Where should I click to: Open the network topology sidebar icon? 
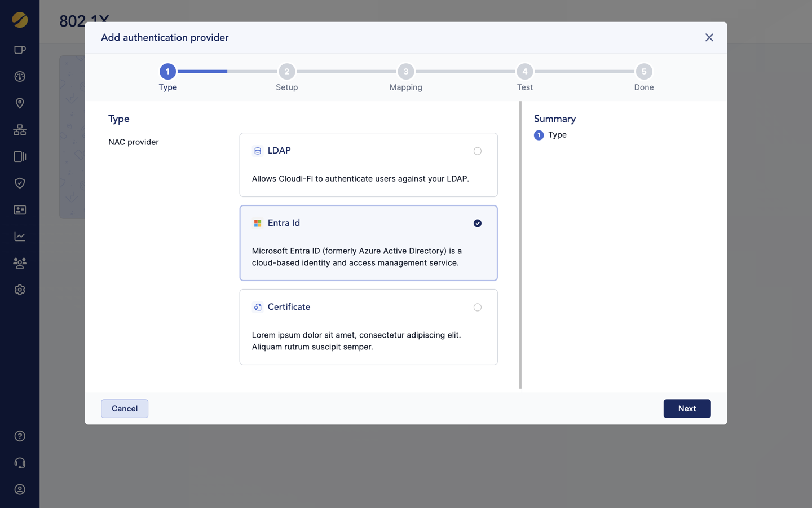click(20, 130)
